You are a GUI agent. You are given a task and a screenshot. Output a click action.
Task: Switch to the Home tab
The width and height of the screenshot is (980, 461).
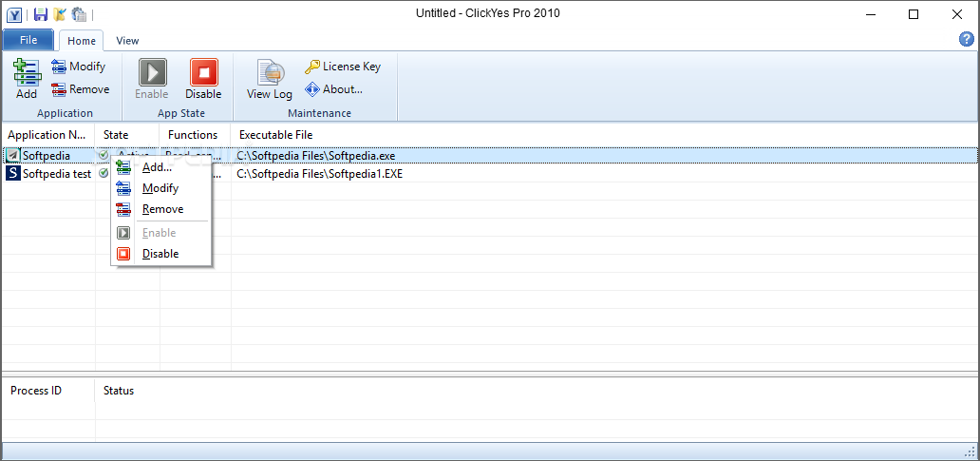(82, 41)
